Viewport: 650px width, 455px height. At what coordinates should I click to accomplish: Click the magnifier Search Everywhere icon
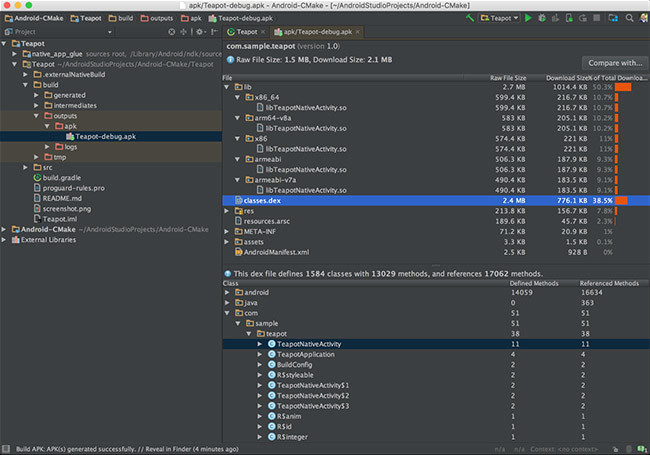click(629, 18)
